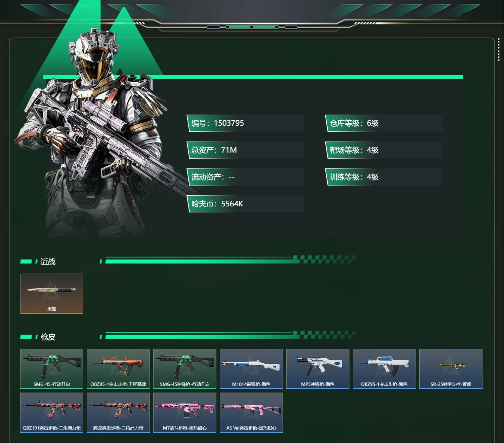Click the 训练等级：4级 training level field
This screenshot has width=504, height=443.
(x=384, y=177)
